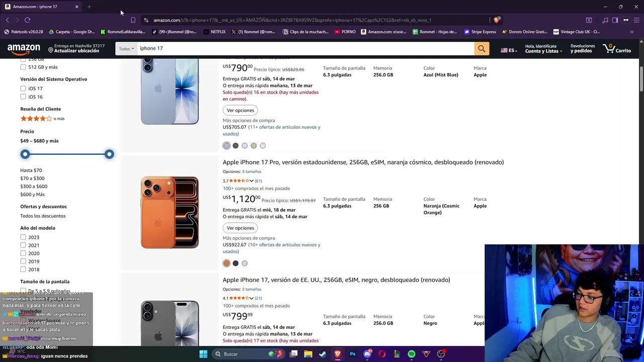Screen dimensions: 644x362
Task: Click Ver opciones for blue iPhone 17
Action: [240, 110]
